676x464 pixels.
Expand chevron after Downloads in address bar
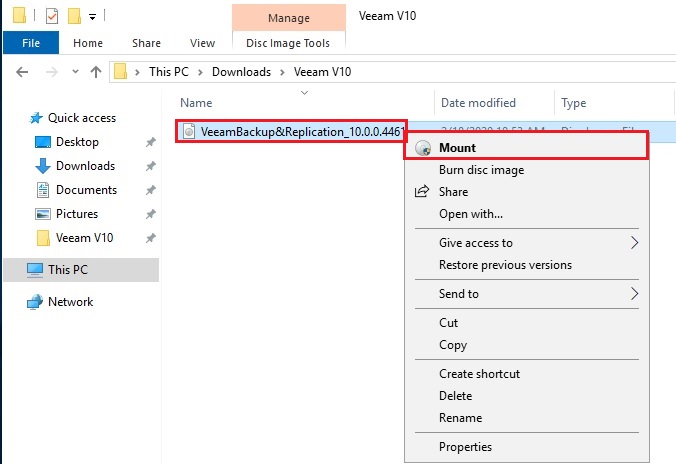282,72
